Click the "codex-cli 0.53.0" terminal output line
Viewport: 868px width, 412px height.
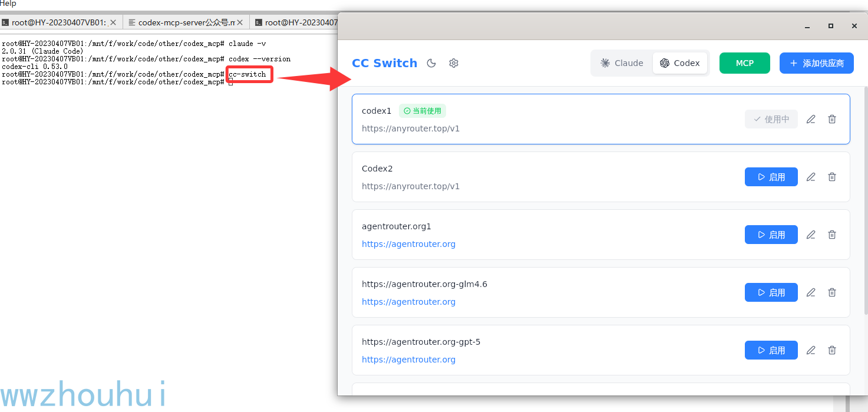(35, 67)
